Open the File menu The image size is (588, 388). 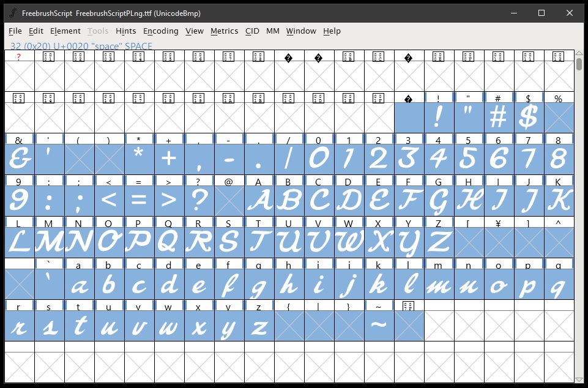point(15,31)
